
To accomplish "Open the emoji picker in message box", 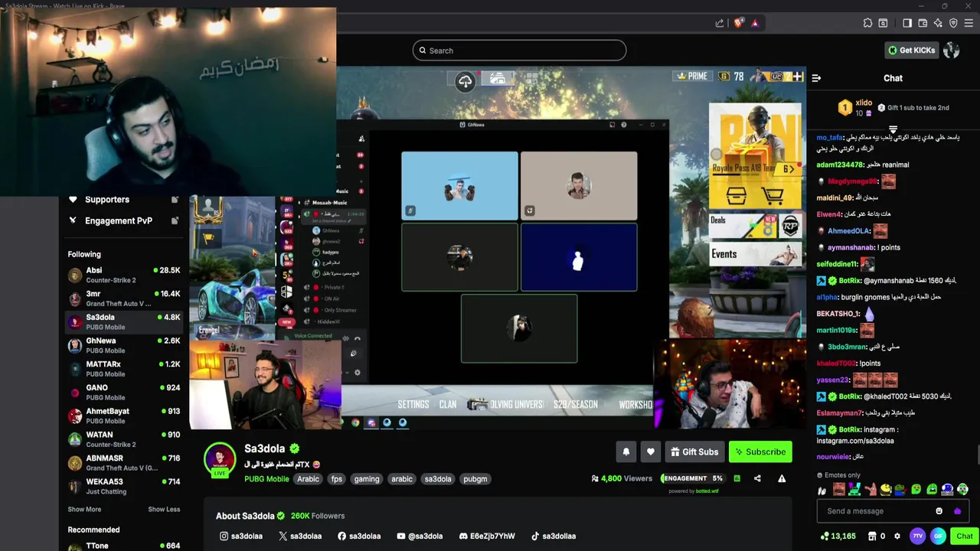I will coord(939,511).
